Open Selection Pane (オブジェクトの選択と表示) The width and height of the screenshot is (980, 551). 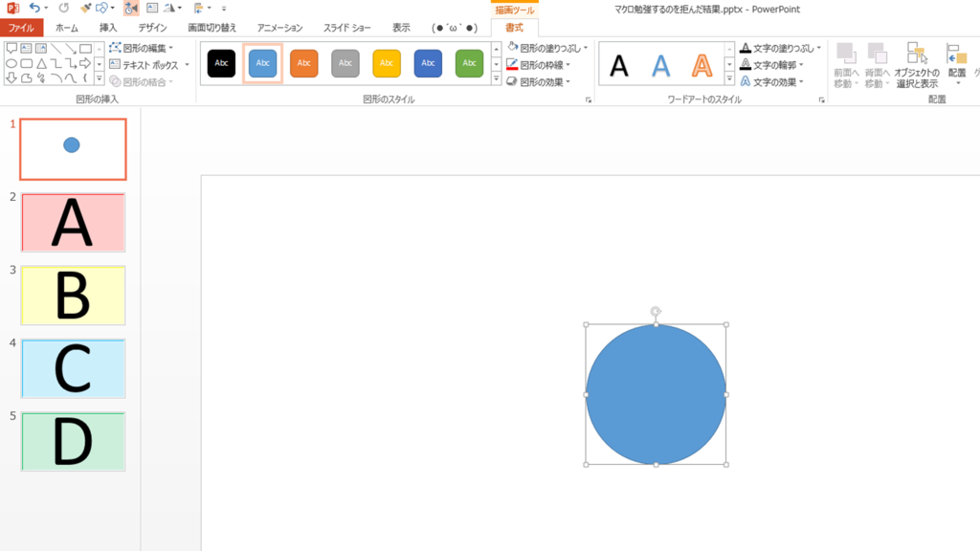[x=917, y=66]
